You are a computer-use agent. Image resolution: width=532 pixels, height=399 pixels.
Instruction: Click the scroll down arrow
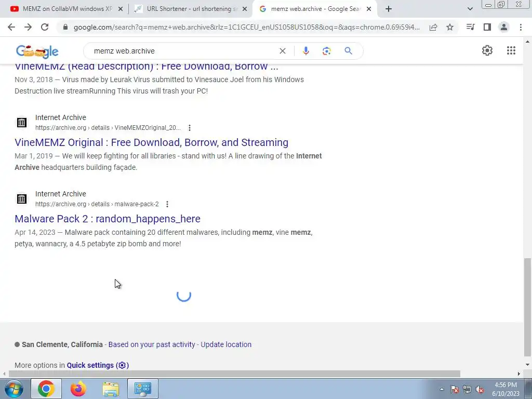point(527,365)
